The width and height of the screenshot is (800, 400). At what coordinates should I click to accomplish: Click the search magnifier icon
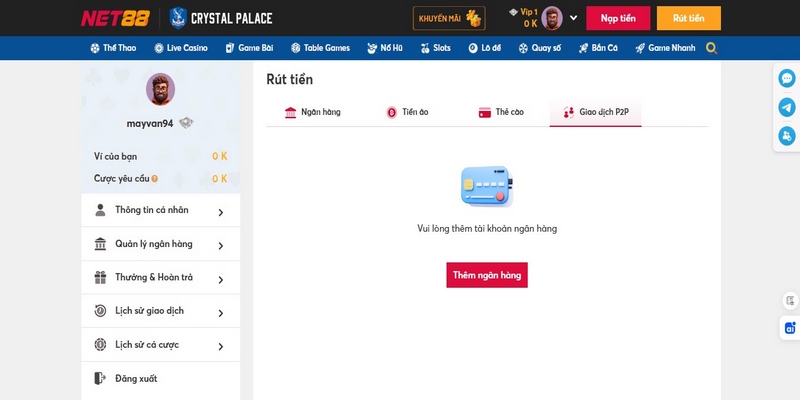[711, 48]
